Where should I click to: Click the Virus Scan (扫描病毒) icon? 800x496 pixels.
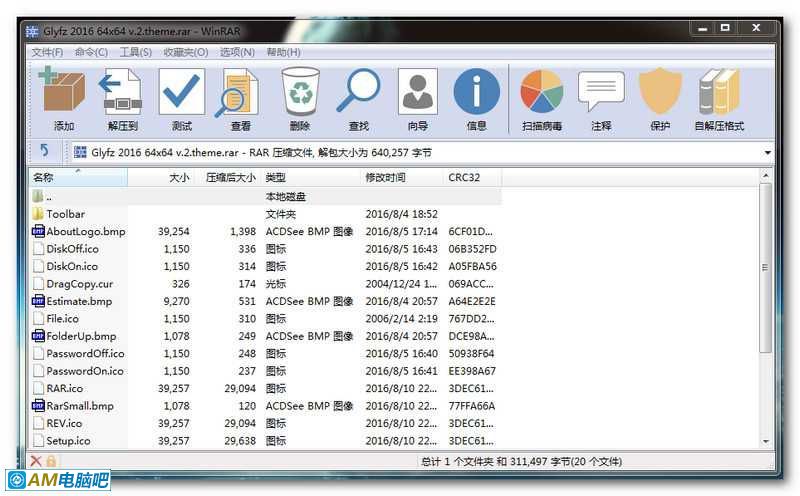541,91
